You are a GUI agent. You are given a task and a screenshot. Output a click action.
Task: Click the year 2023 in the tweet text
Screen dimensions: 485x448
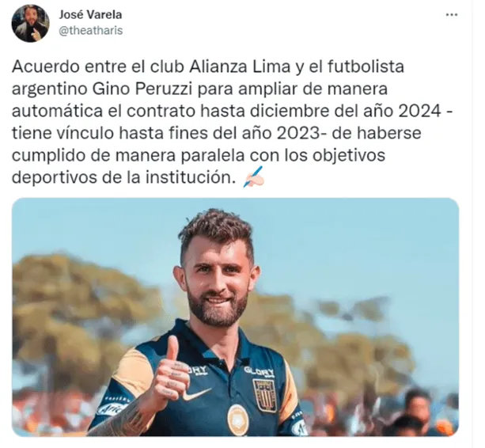pos(298,134)
